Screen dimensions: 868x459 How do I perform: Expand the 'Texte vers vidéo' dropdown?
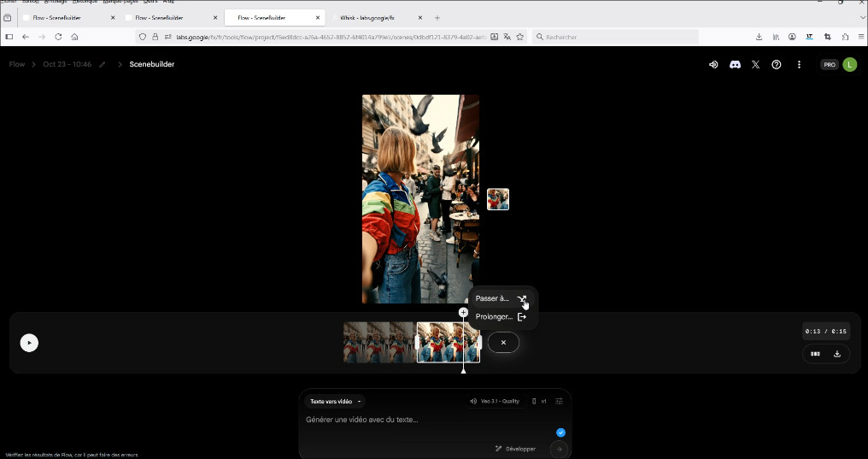pyautogui.click(x=335, y=402)
